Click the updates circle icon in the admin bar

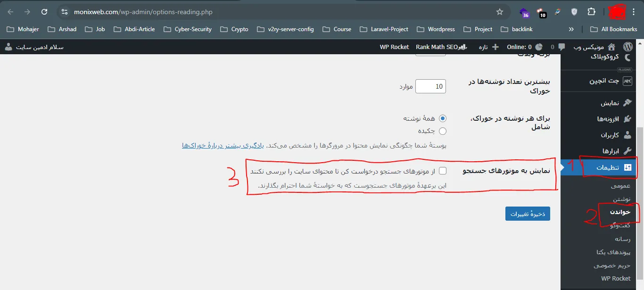539,47
